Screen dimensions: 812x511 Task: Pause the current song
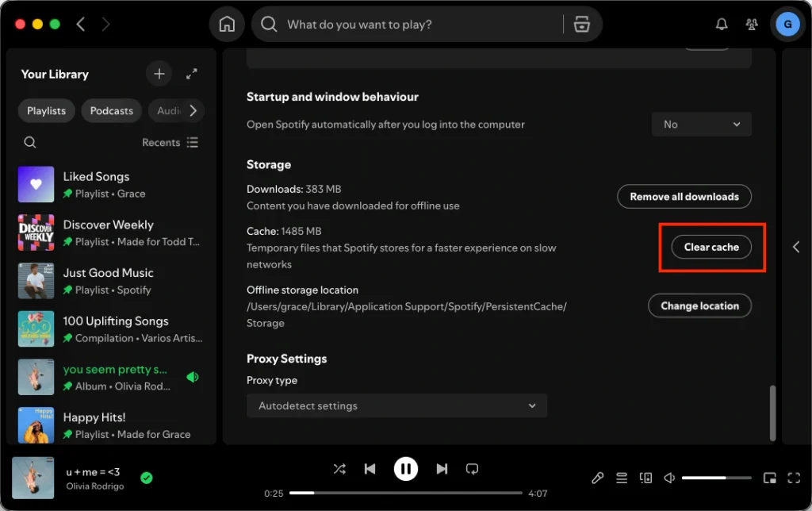tap(405, 469)
